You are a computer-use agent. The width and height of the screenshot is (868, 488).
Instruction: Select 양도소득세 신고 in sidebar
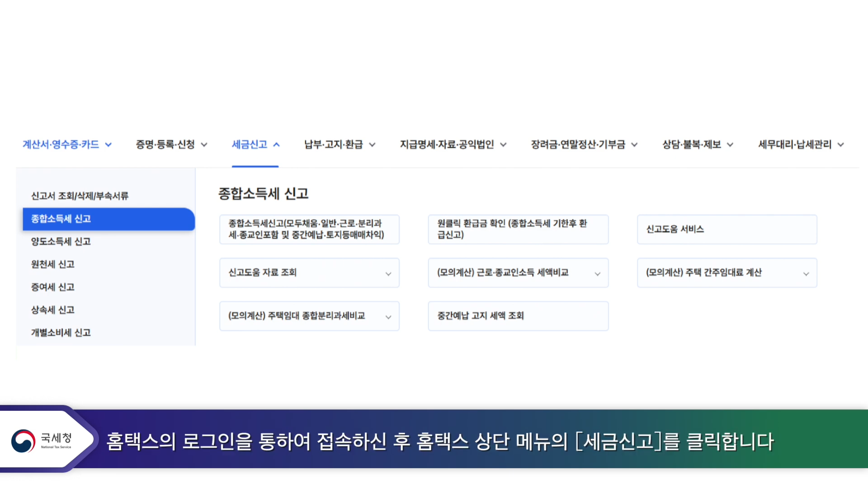click(x=61, y=242)
